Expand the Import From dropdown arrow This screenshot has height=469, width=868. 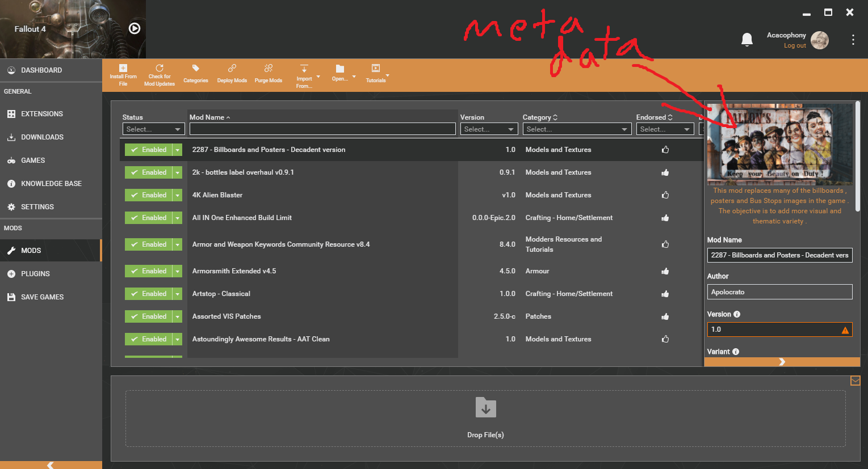[x=318, y=77]
